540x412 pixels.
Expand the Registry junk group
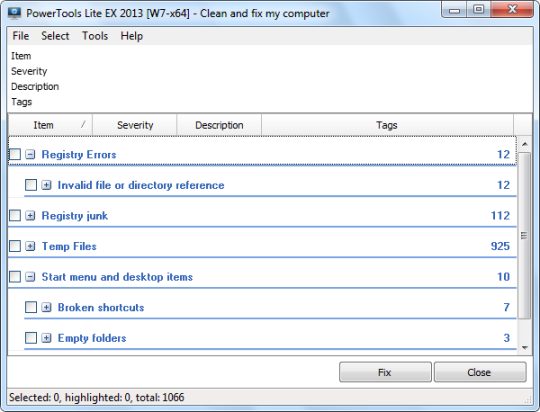[30, 216]
